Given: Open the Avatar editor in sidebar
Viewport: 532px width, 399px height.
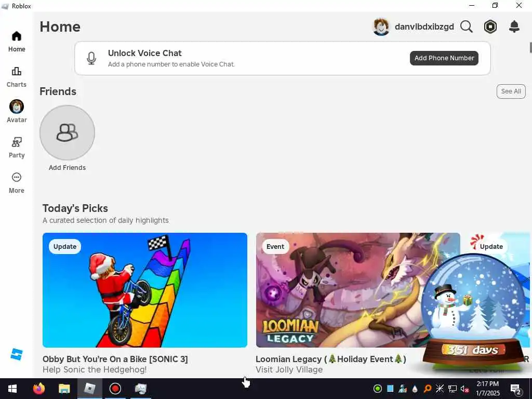Looking at the screenshot, I should [x=17, y=111].
